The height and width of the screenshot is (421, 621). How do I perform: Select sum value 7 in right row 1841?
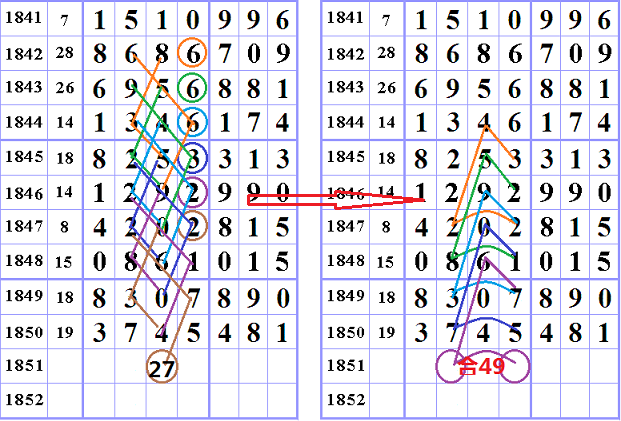387,18
